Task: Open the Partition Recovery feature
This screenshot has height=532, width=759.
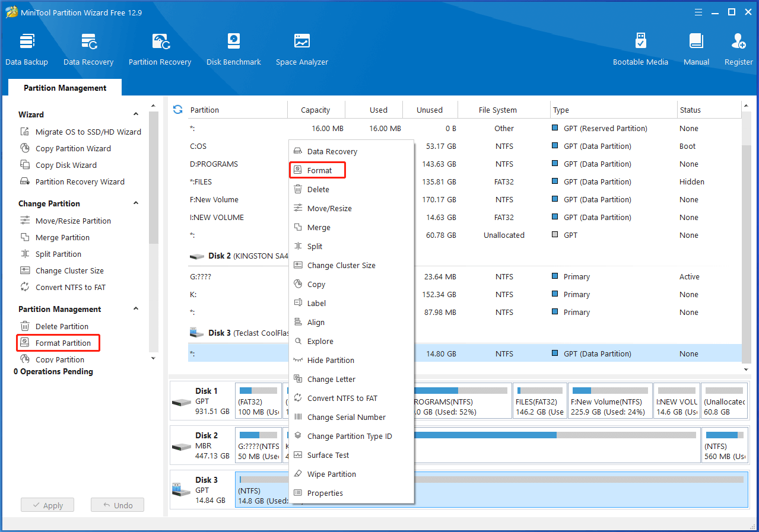Action: [x=160, y=47]
